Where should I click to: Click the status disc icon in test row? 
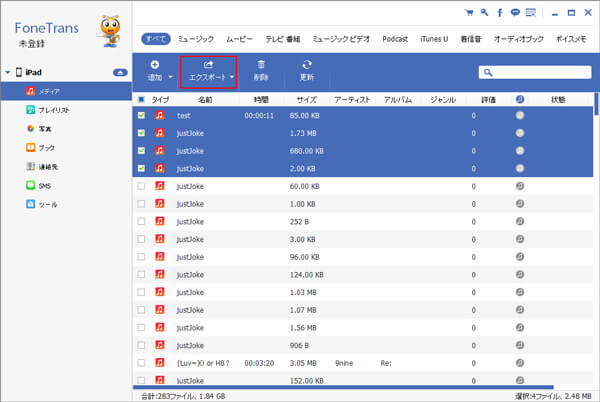520,115
